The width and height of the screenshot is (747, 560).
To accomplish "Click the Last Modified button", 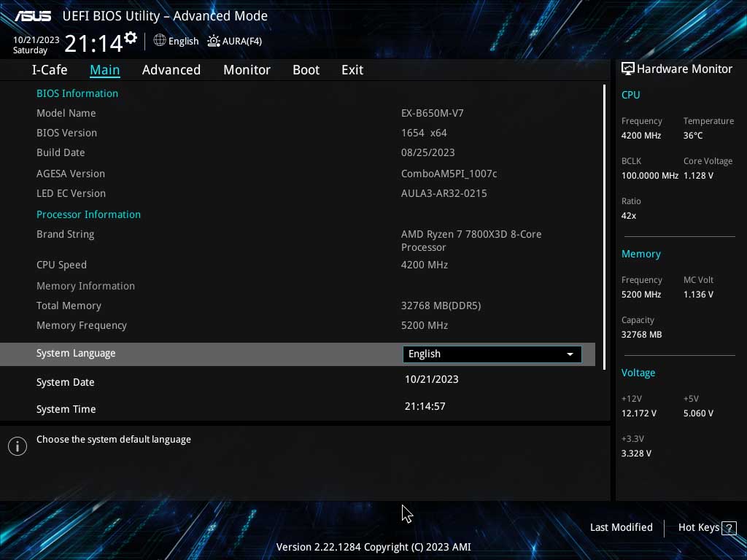I will click(622, 527).
